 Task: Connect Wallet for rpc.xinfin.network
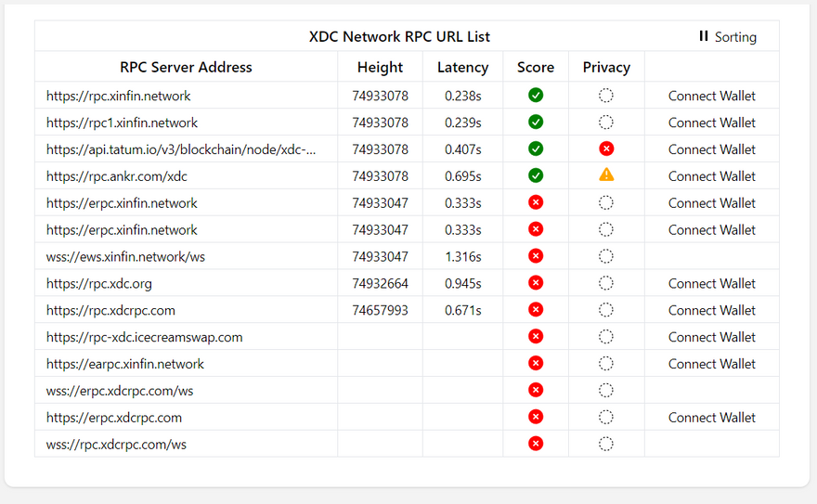click(x=711, y=96)
